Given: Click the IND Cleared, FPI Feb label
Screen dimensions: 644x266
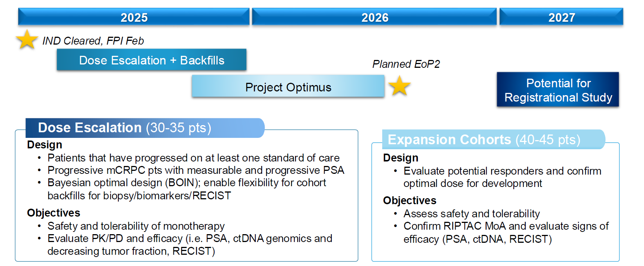Looking at the screenshot, I should click(x=93, y=41).
